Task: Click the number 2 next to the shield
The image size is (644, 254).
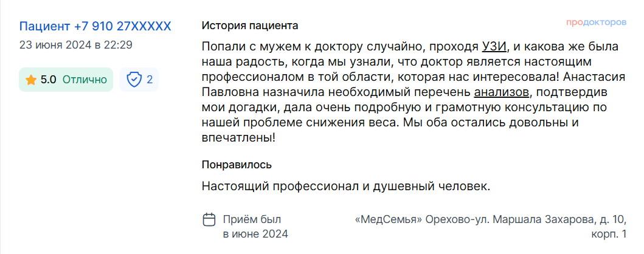Action: pyautogui.click(x=150, y=80)
